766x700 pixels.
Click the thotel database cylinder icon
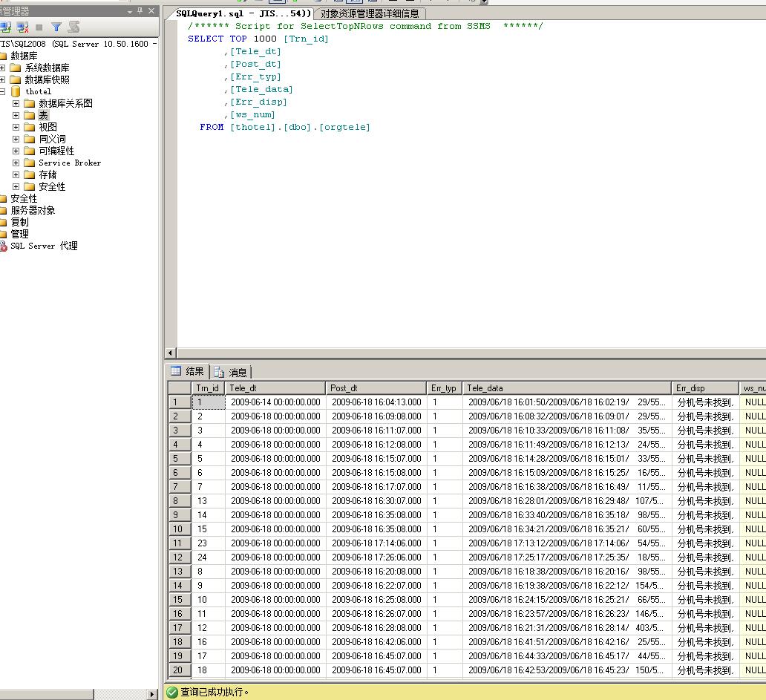[x=16, y=91]
